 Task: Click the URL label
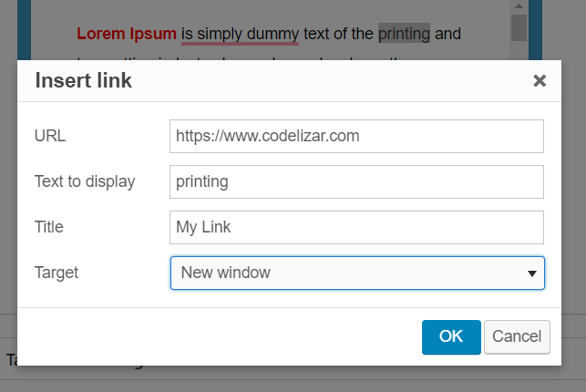tap(50, 136)
